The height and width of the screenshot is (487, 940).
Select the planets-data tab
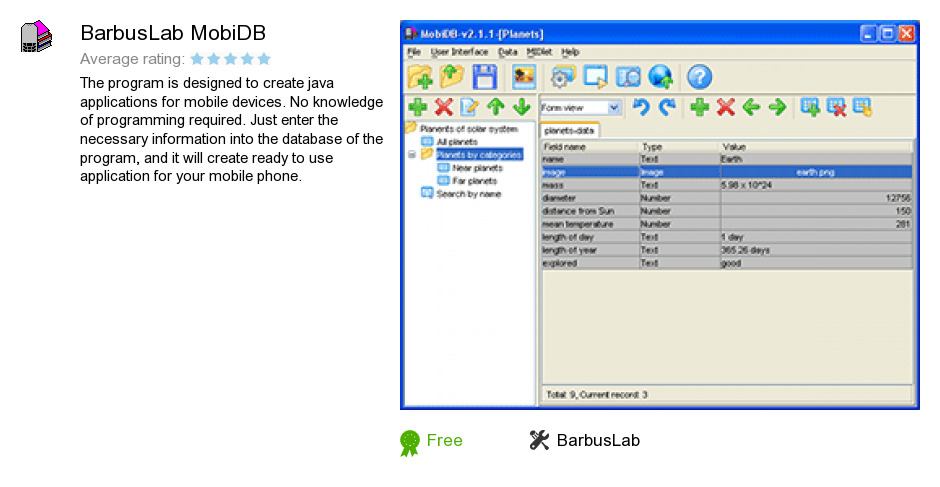(x=569, y=130)
